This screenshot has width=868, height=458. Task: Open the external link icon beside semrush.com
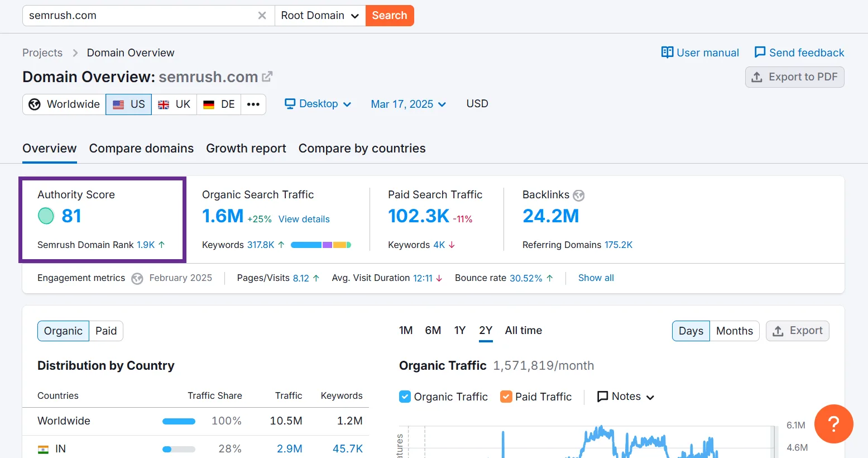tap(267, 77)
